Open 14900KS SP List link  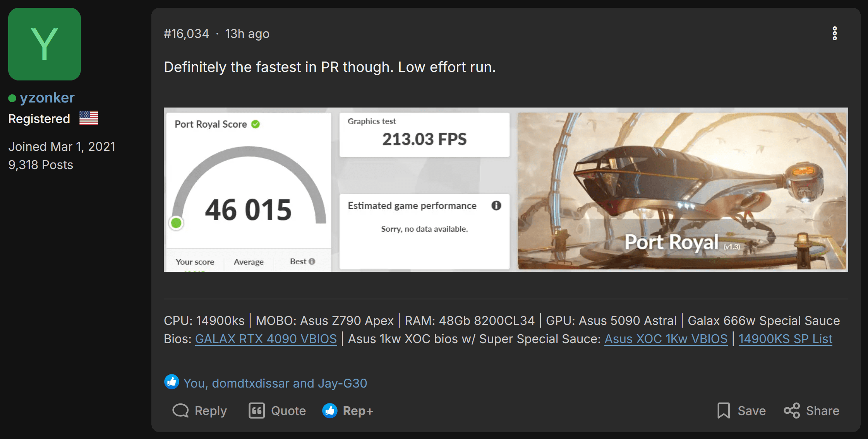coord(785,339)
